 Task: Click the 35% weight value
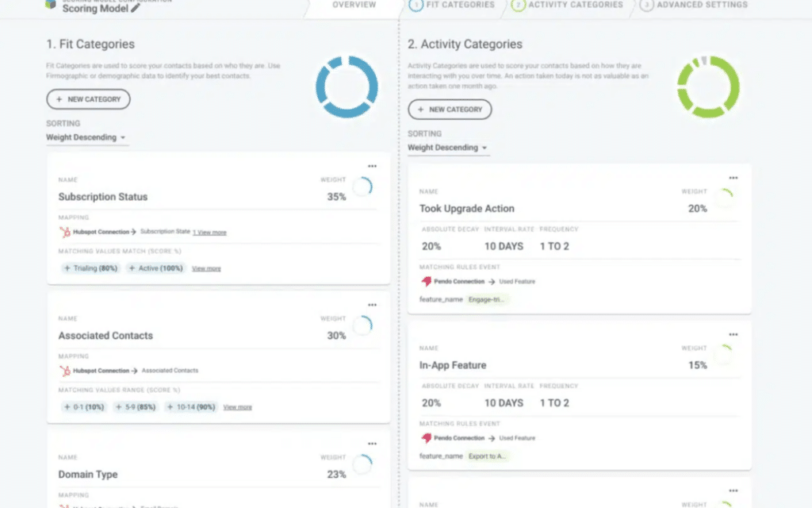336,197
